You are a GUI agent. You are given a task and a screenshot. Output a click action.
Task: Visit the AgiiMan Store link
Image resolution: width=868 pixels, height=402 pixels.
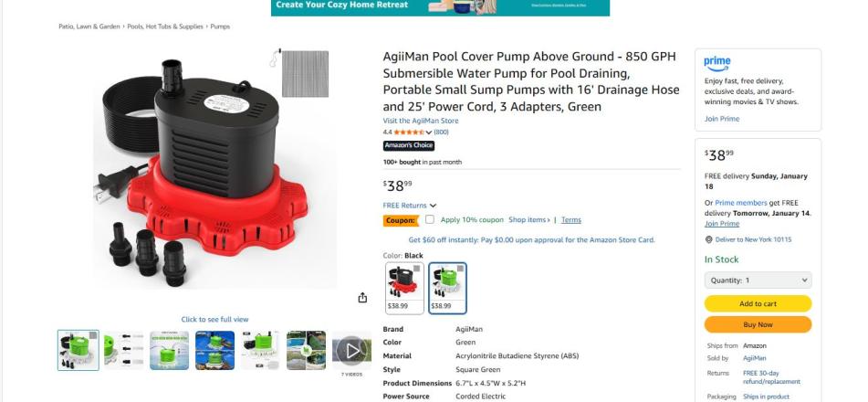(421, 121)
